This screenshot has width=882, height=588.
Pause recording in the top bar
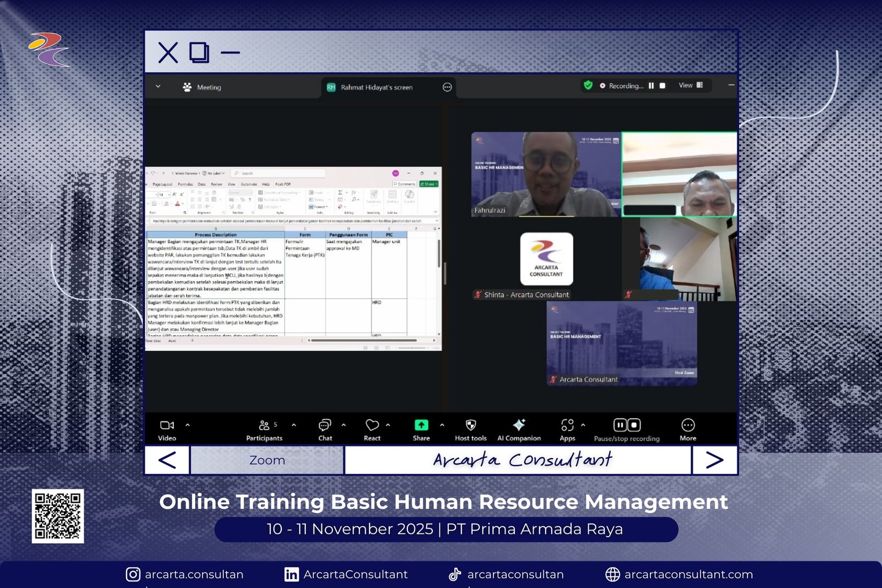(651, 86)
